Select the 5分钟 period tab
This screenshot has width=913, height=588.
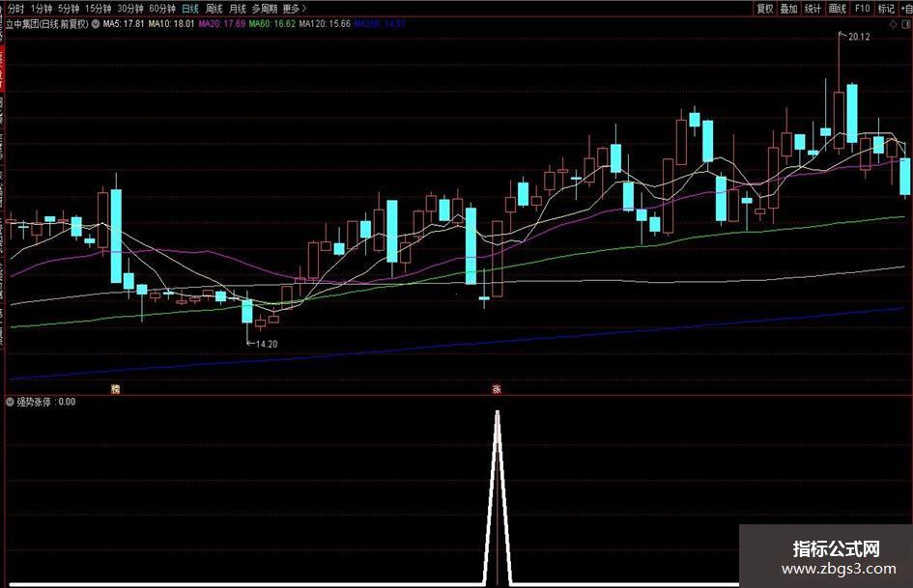click(x=69, y=9)
